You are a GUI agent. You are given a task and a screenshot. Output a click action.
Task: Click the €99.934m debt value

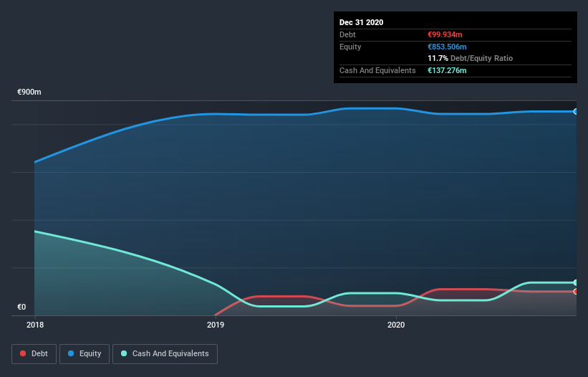pyautogui.click(x=445, y=34)
